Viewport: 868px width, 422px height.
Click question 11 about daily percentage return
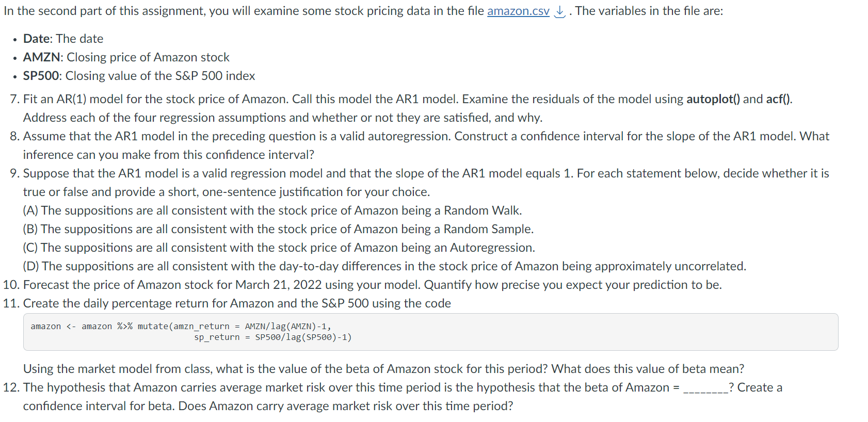click(236, 303)
